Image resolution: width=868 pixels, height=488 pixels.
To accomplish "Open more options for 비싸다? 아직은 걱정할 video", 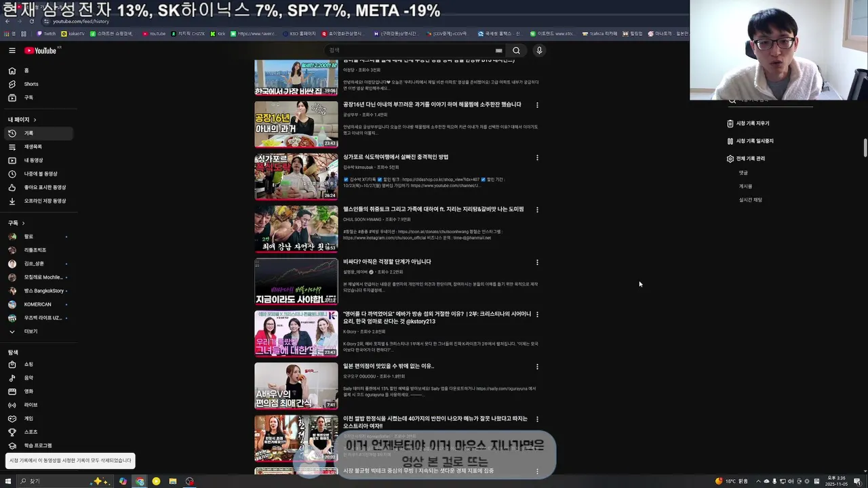I will tap(537, 262).
